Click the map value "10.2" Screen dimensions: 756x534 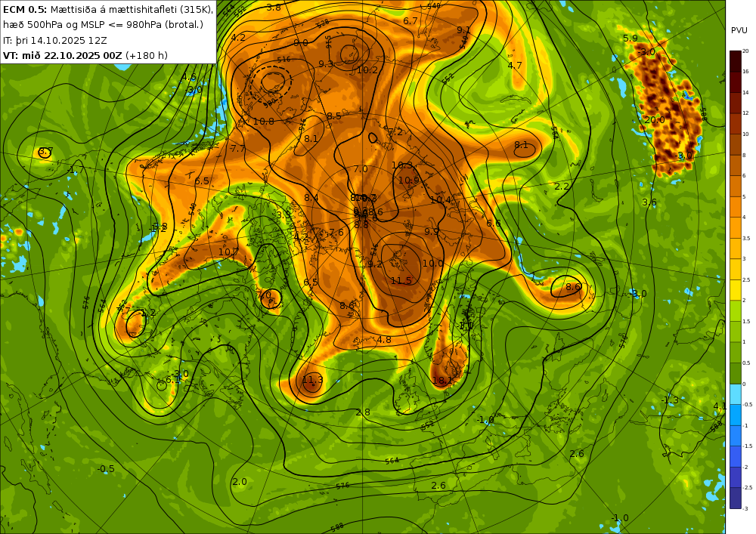pos(367,69)
